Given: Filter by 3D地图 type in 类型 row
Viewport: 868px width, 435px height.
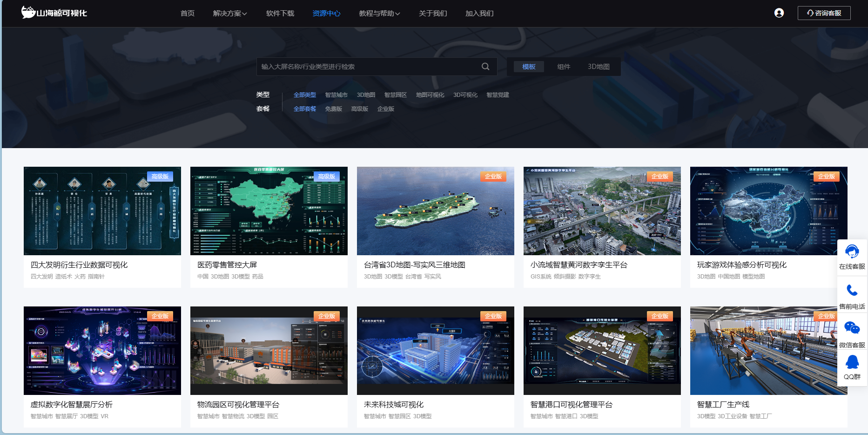Looking at the screenshot, I should pyautogui.click(x=366, y=95).
